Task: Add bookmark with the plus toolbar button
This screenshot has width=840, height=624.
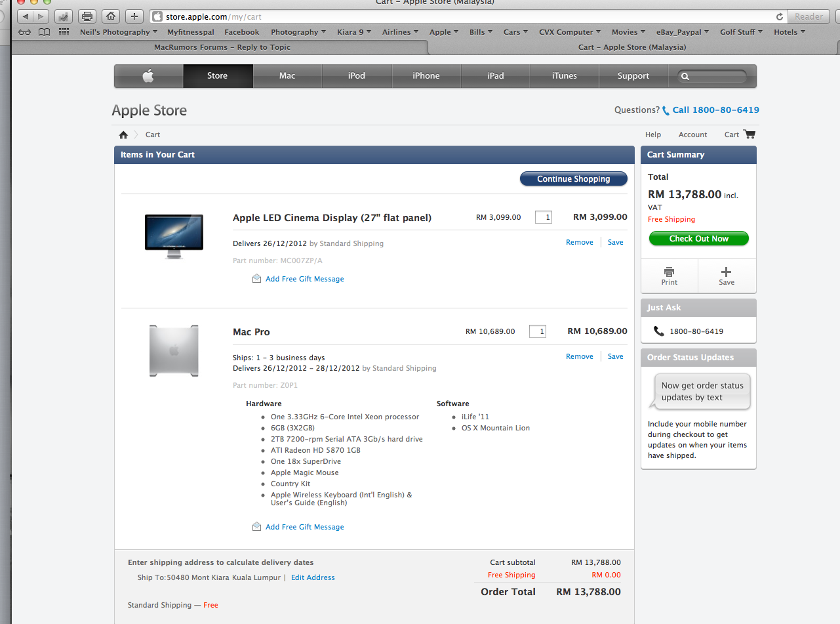Action: click(x=134, y=16)
